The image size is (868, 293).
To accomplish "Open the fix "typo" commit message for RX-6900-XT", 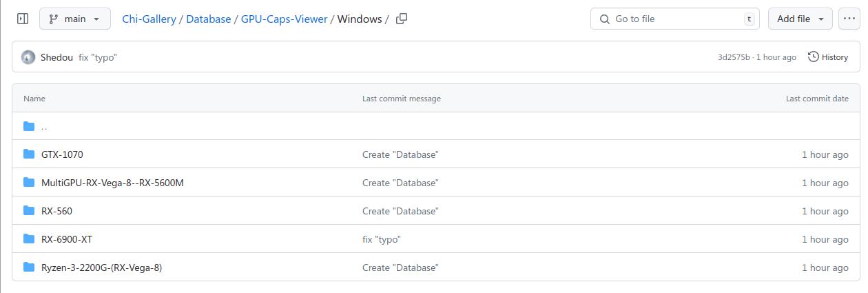I will click(381, 239).
